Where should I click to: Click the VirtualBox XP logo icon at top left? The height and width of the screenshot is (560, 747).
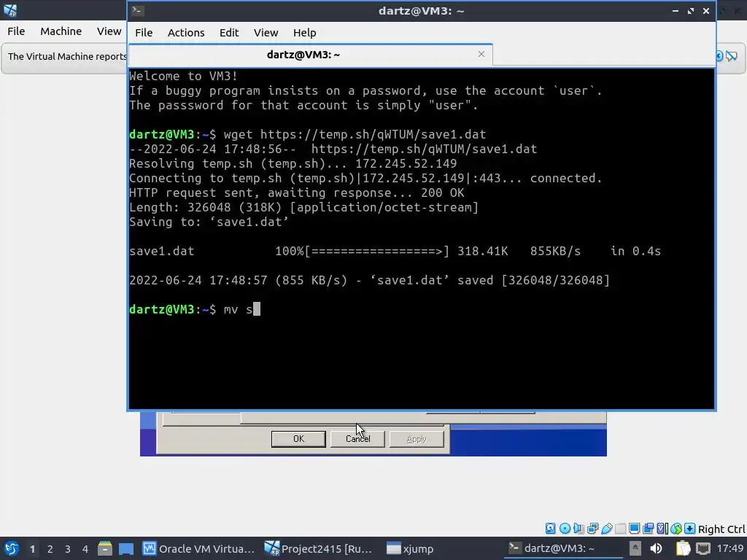pyautogui.click(x=10, y=9)
